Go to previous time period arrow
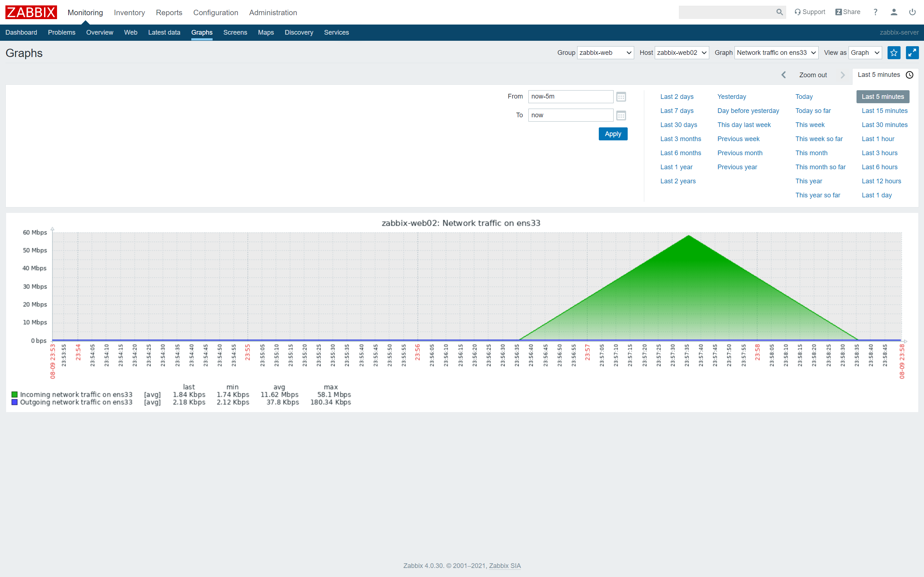 coord(784,75)
